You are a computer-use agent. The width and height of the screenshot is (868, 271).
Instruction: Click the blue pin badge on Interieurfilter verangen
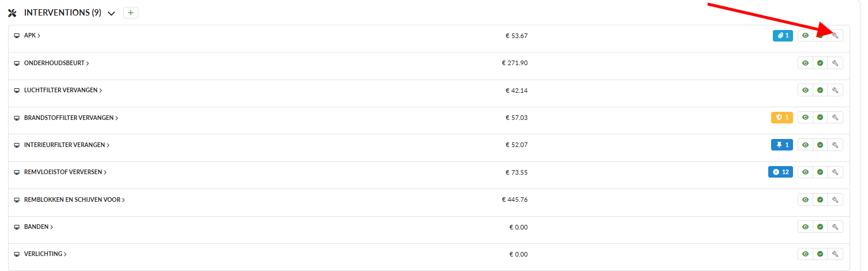pos(782,145)
